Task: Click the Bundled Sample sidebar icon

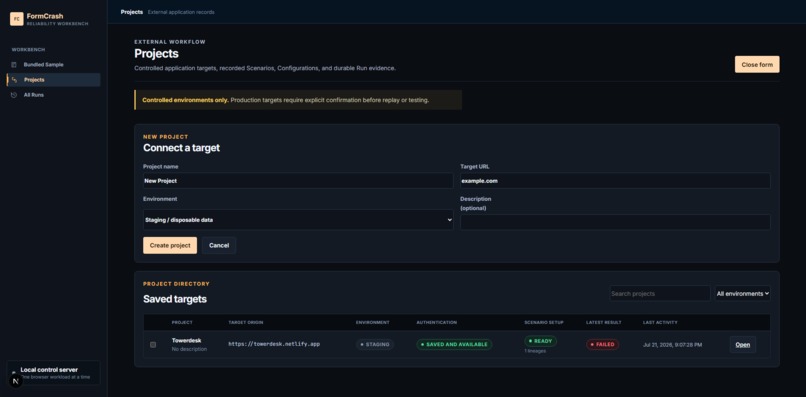Action: tap(14, 65)
